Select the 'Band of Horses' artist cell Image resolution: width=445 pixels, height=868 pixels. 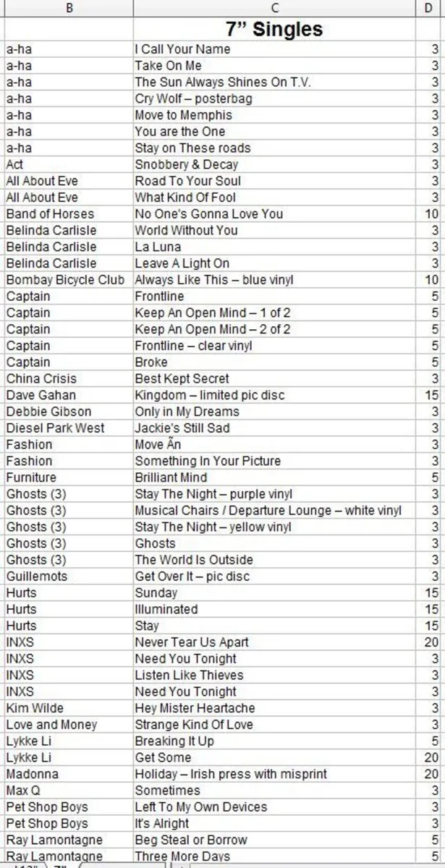point(69,214)
